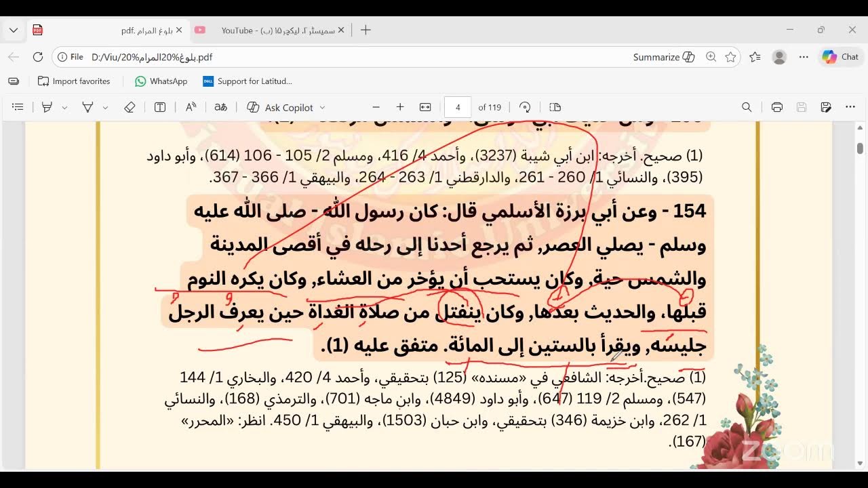
Task: Click the address bar file path
Action: 152,57
